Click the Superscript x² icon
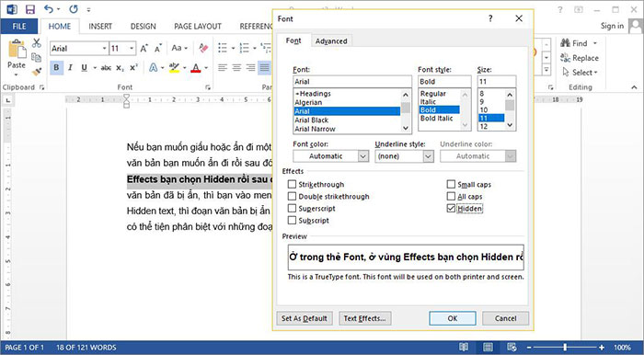The image size is (644, 355). click(x=134, y=68)
